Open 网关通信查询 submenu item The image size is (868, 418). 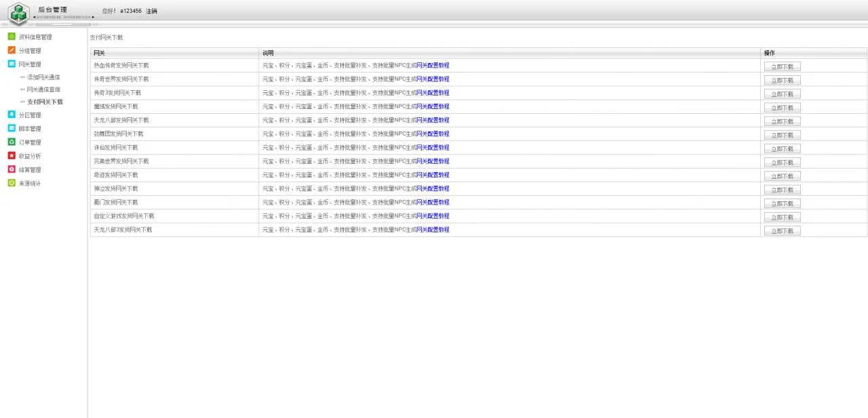tap(43, 89)
